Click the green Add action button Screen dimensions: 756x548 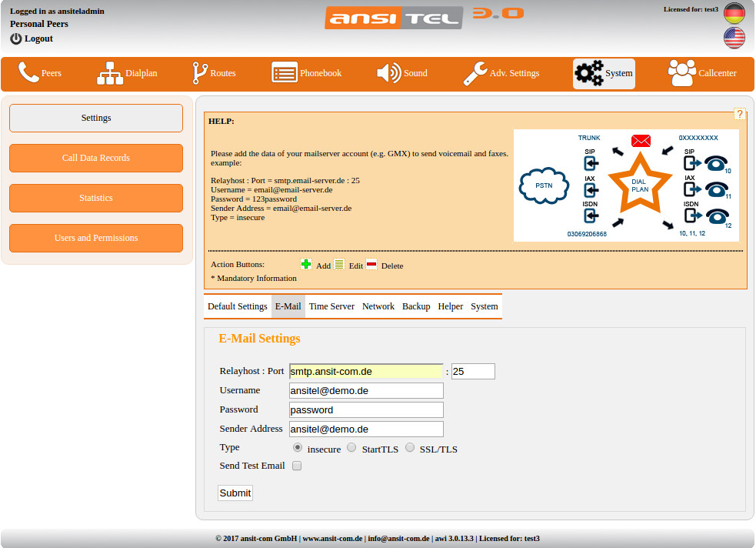(306, 263)
